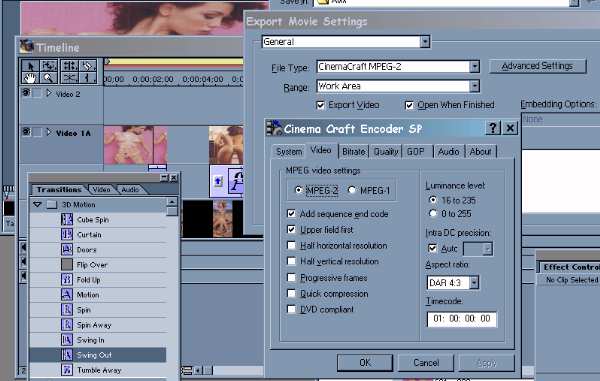The image size is (600, 381).
Task: Open the Range Work Area dropdown
Action: pos(474,86)
